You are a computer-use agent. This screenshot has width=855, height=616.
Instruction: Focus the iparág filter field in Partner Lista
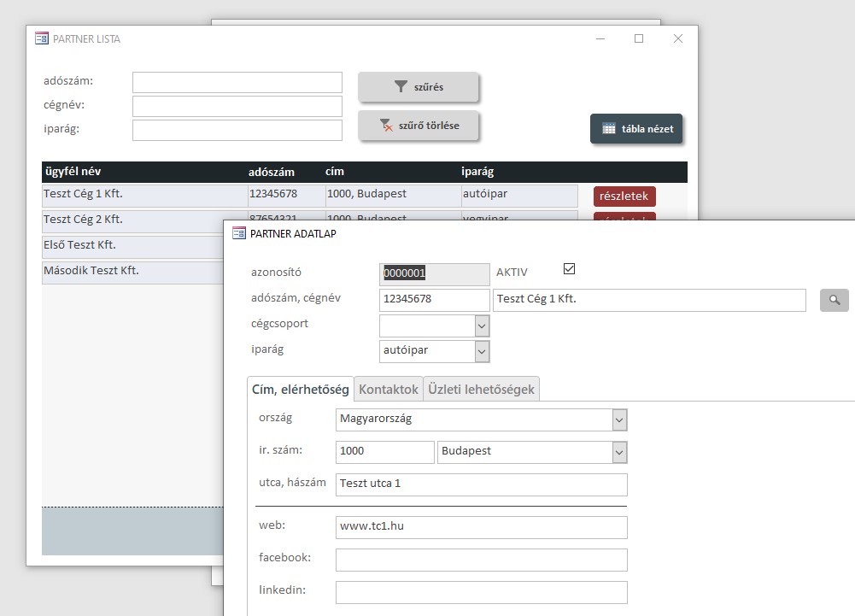pyautogui.click(x=237, y=131)
